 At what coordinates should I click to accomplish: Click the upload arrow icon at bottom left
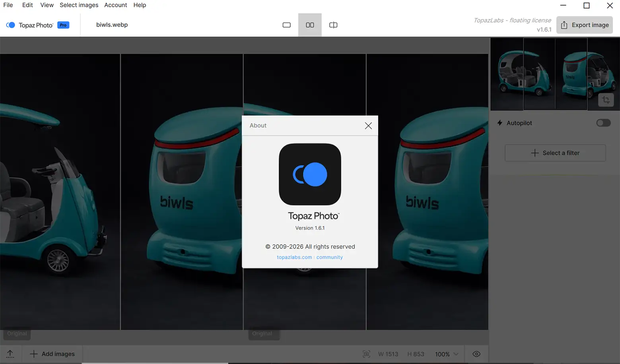[10, 354]
